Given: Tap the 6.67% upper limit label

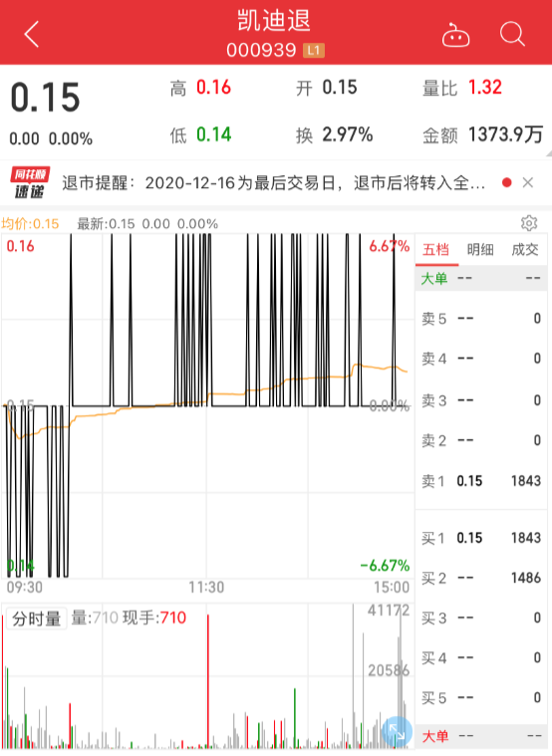Looking at the screenshot, I should [389, 246].
